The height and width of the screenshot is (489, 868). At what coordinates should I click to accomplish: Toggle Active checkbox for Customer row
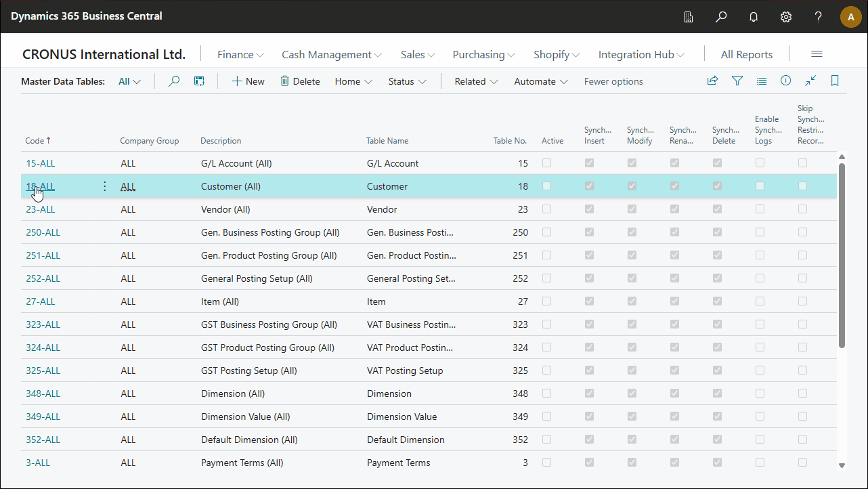(546, 186)
